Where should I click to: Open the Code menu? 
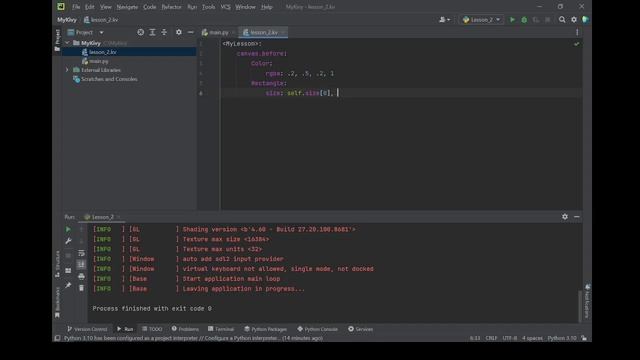[x=149, y=7]
